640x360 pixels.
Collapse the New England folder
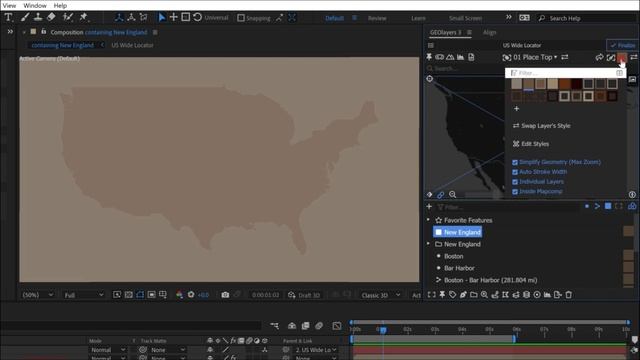[x=428, y=244]
